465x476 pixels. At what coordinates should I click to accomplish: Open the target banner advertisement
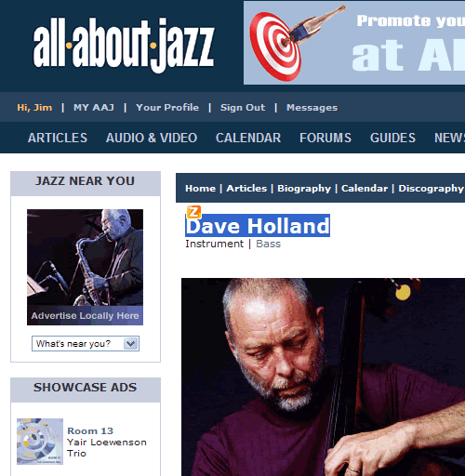tap(354, 43)
